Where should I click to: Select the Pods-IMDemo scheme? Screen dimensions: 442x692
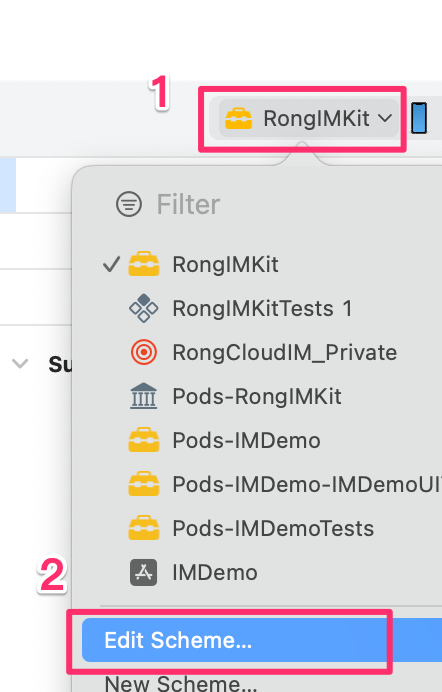pyautogui.click(x=265, y=440)
